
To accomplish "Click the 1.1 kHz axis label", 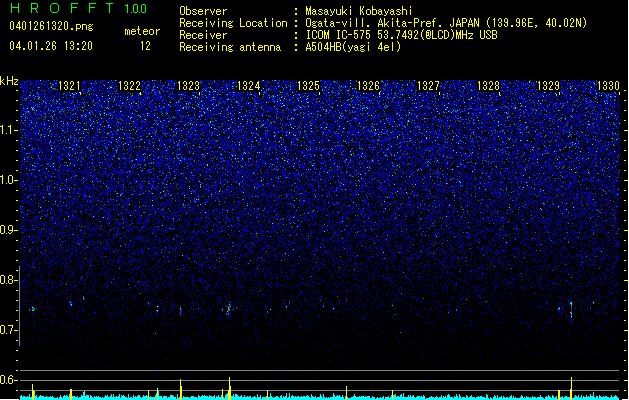I will 9,130.
